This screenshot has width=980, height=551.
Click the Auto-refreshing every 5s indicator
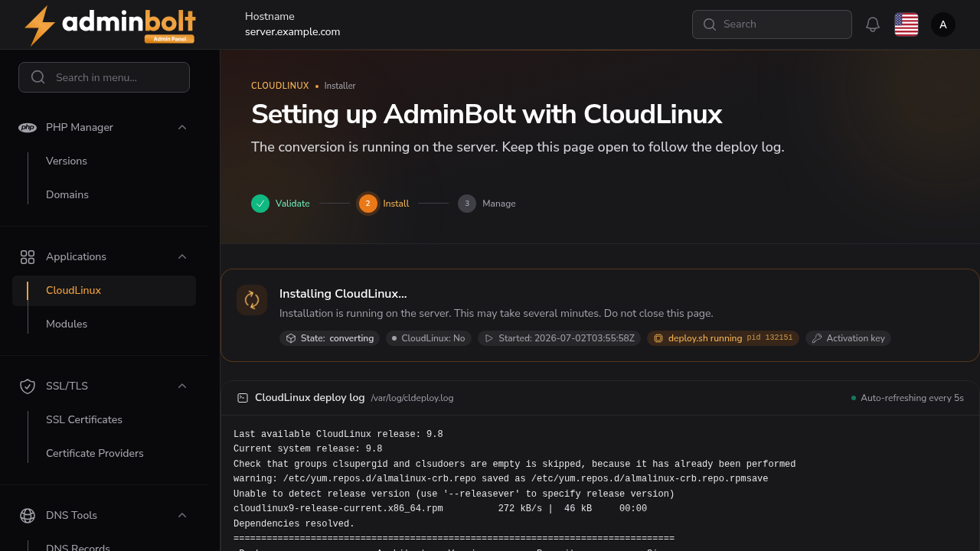point(907,398)
